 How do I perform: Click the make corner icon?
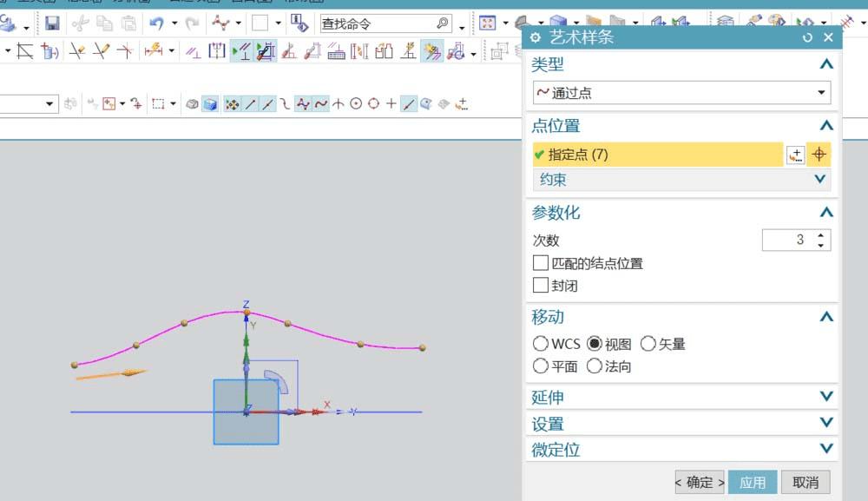click(x=125, y=51)
